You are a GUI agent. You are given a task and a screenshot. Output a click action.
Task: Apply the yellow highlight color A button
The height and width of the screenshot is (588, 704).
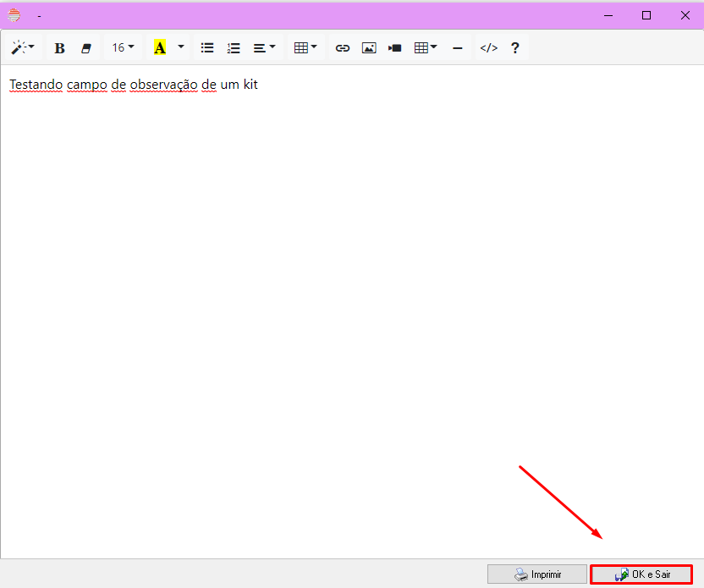pyautogui.click(x=160, y=47)
